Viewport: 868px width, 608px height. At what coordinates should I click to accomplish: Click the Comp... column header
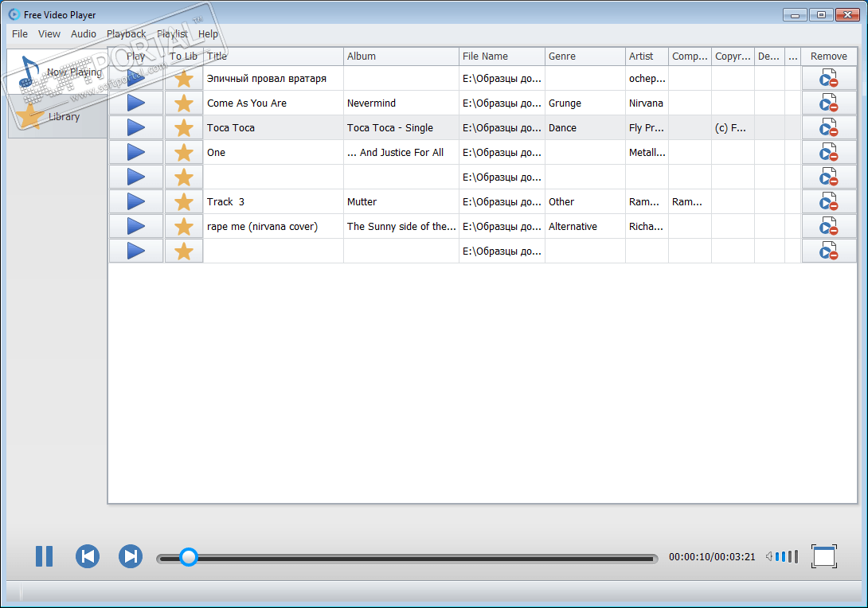[690, 57]
